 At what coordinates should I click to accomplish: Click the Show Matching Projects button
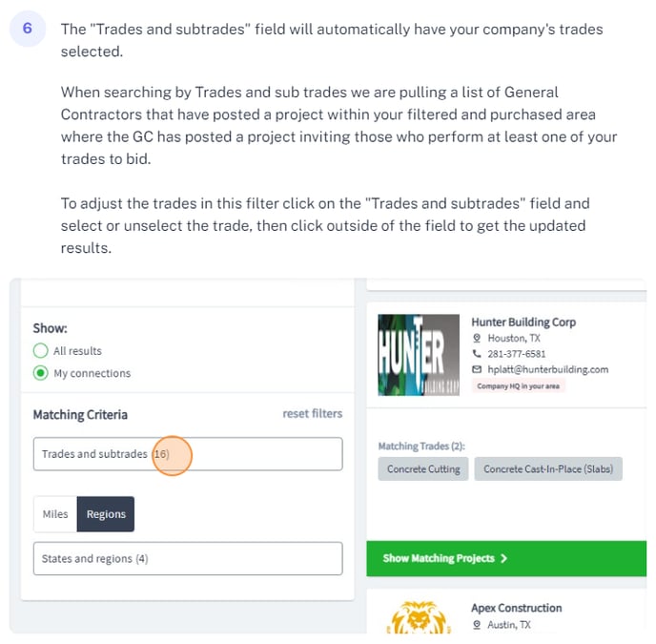point(506,558)
